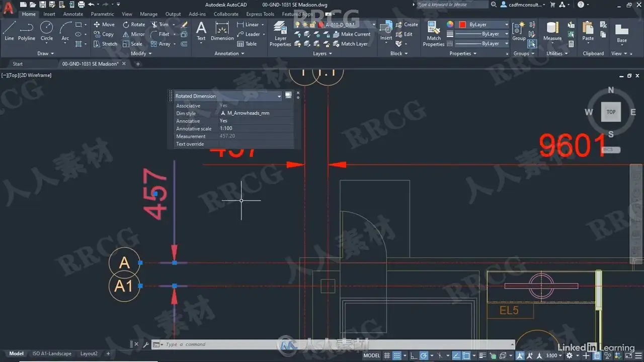
Task: Select the Polyline tool
Action: (27, 31)
